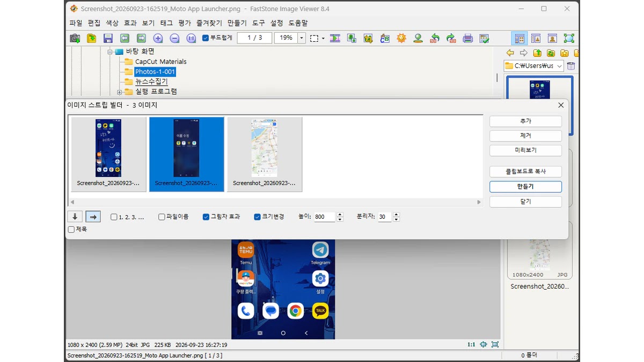This screenshot has width=644, height=362.
Task: Click the recycle bin icon beside path box
Action: point(571,66)
